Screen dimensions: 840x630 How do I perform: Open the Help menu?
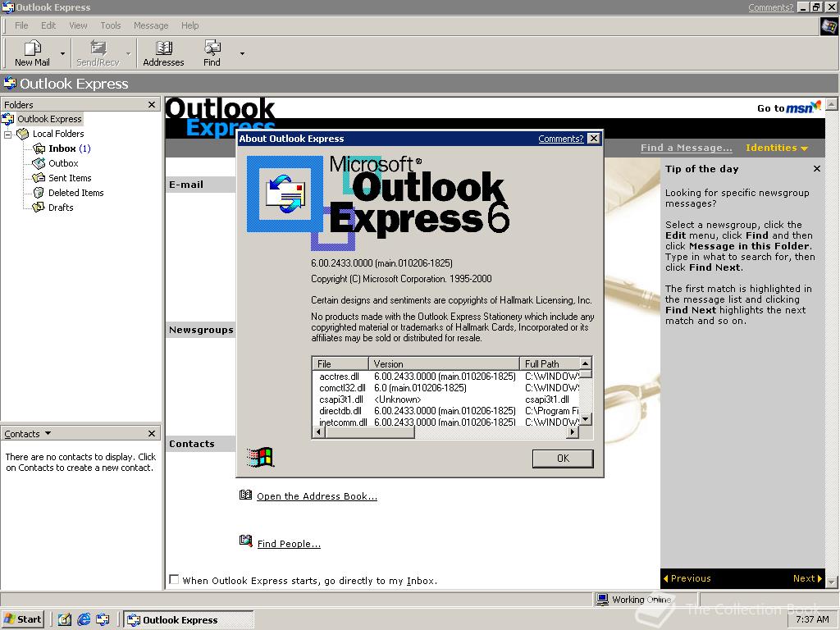coord(189,25)
